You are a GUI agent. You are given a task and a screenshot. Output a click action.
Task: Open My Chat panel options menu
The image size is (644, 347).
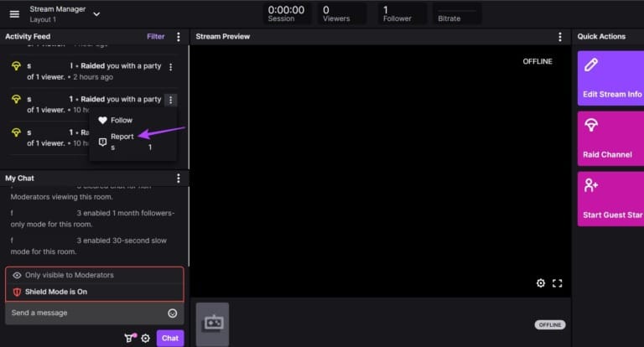(x=179, y=179)
